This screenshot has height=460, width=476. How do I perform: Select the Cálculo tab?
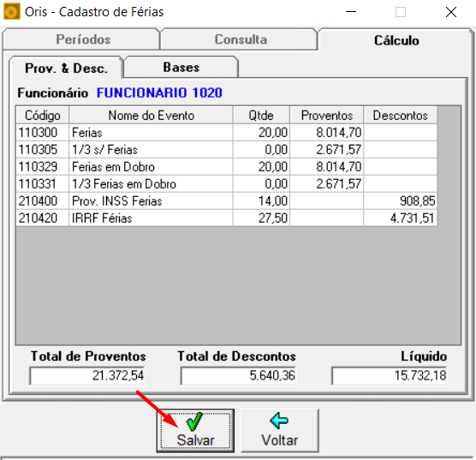pos(396,40)
